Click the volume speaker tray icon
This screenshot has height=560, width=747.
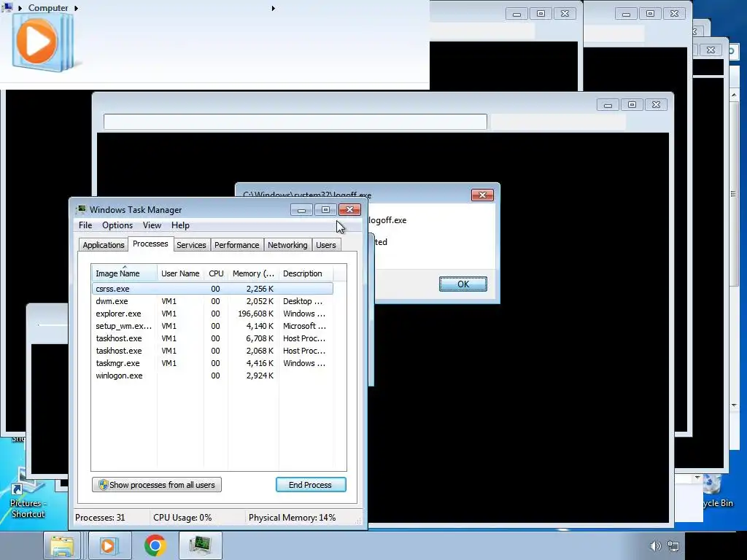pos(655,546)
